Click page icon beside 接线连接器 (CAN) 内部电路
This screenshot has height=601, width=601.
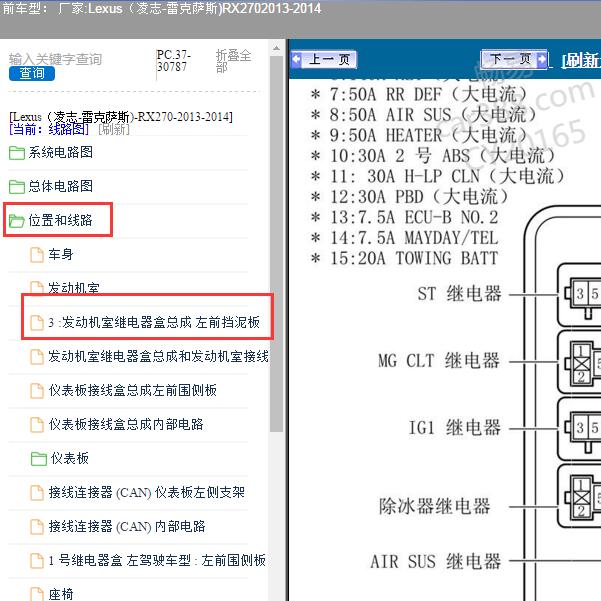tap(37, 527)
